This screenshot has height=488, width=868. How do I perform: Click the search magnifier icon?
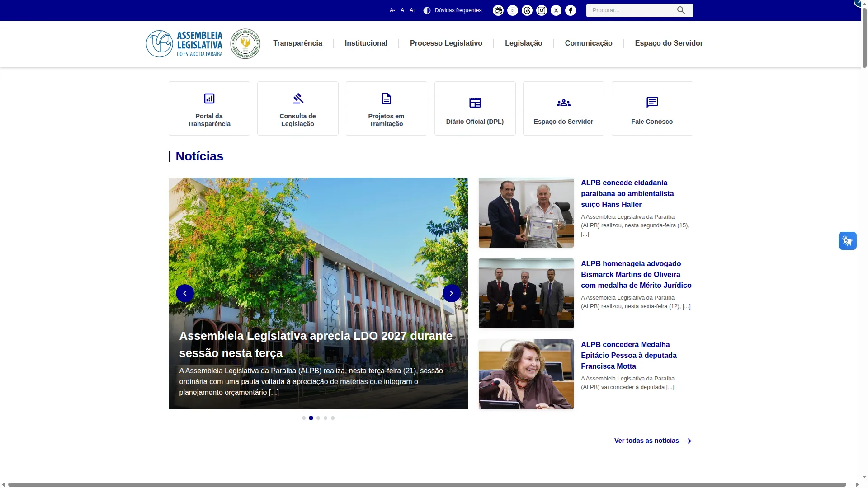point(681,10)
